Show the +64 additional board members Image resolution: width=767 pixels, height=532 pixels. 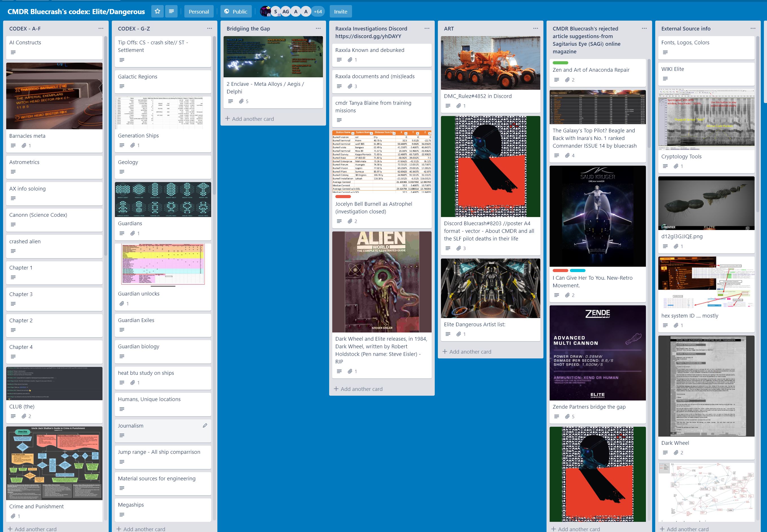pyautogui.click(x=318, y=11)
